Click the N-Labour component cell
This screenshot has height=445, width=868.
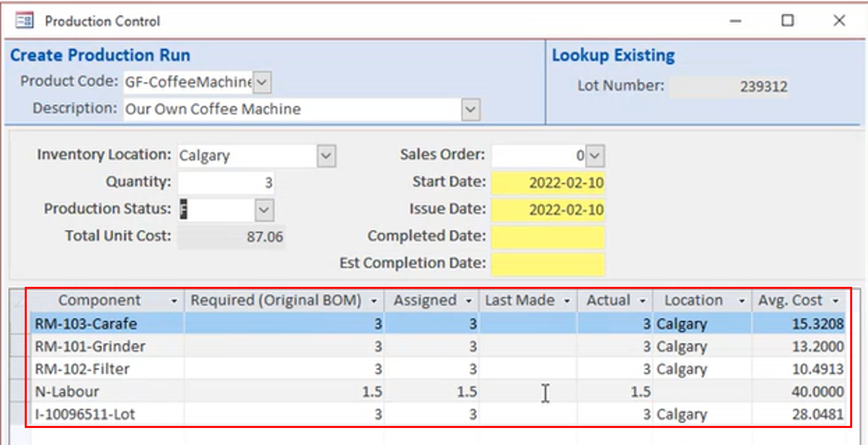click(x=67, y=392)
